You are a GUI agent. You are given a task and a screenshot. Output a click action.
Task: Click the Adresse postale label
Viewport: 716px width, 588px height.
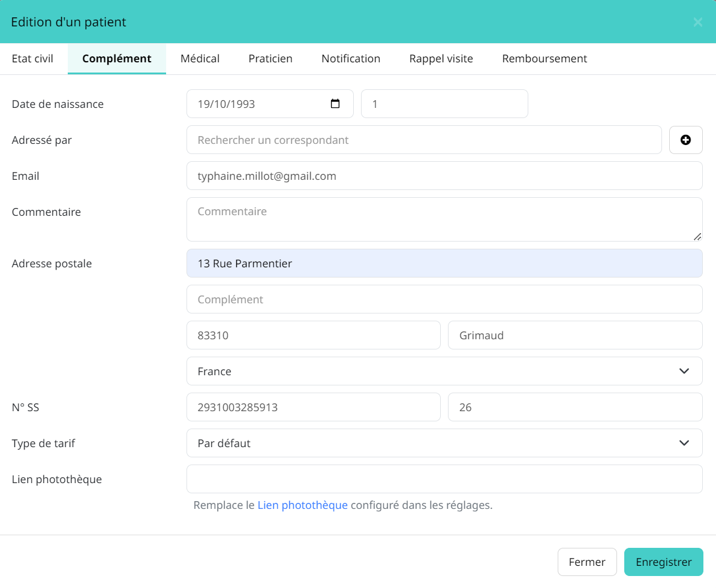52,263
